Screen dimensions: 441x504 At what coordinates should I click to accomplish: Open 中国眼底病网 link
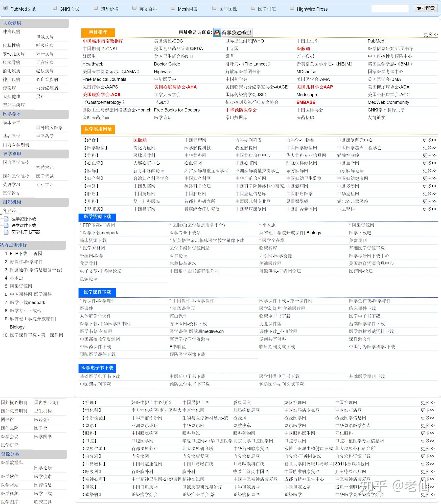point(144,433)
